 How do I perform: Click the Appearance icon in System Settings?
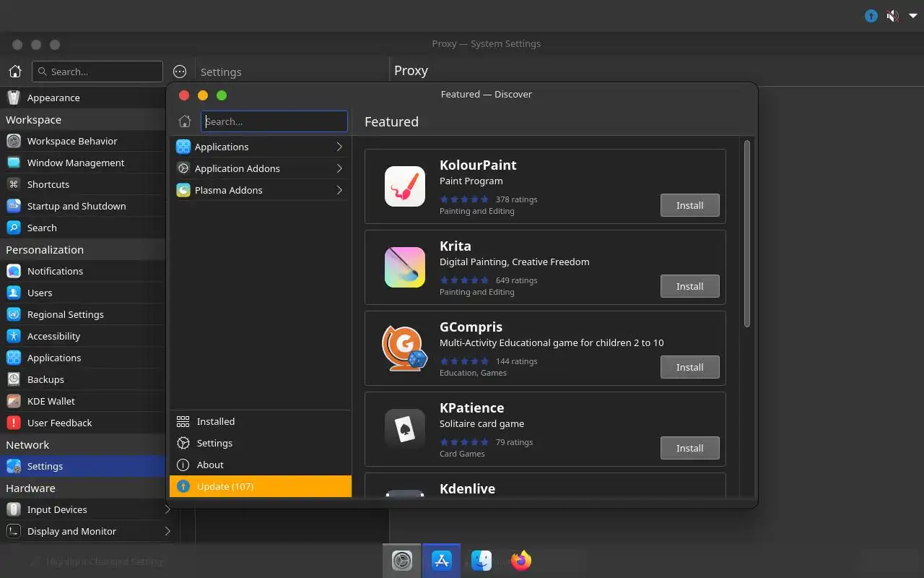pyautogui.click(x=14, y=98)
